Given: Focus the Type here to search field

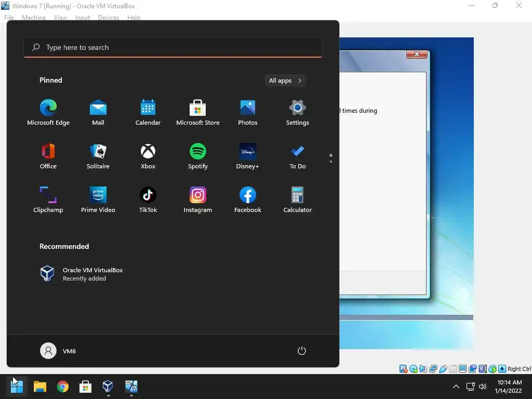Looking at the screenshot, I should click(172, 47).
